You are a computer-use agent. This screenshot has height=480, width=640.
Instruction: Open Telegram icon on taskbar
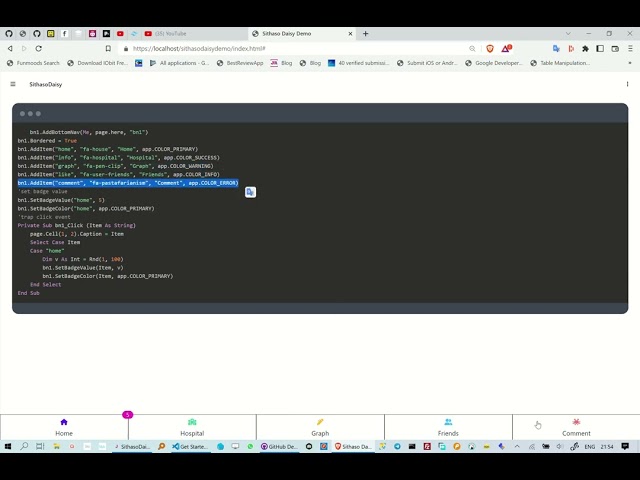[397, 446]
